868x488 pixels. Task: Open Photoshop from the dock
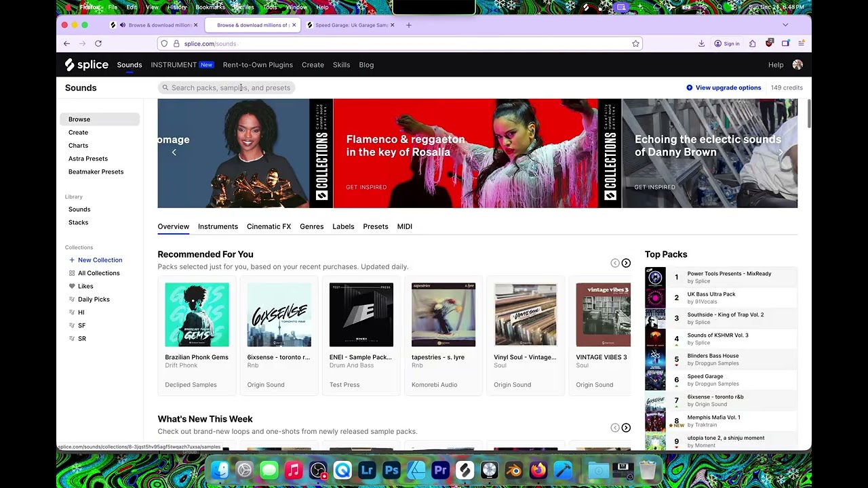[x=391, y=470]
